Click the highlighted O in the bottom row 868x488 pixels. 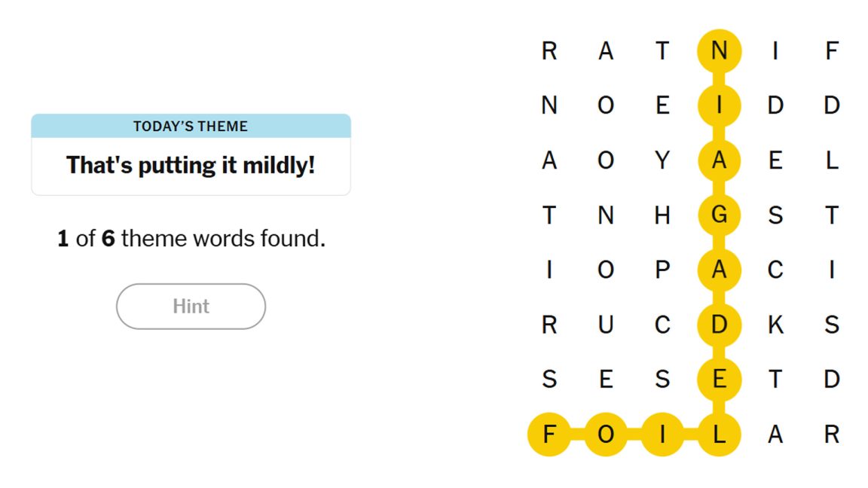607,434
